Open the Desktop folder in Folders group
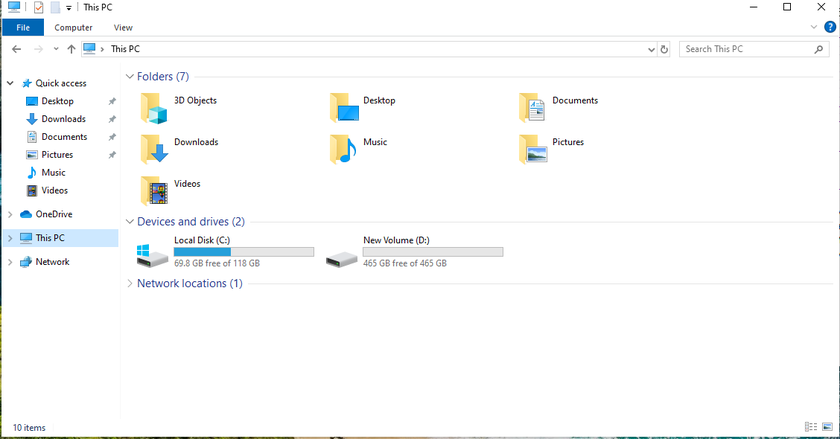 coord(344,108)
